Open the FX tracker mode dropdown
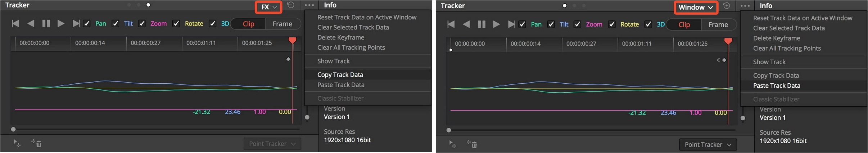This screenshot has height=153, width=868. 268,7
